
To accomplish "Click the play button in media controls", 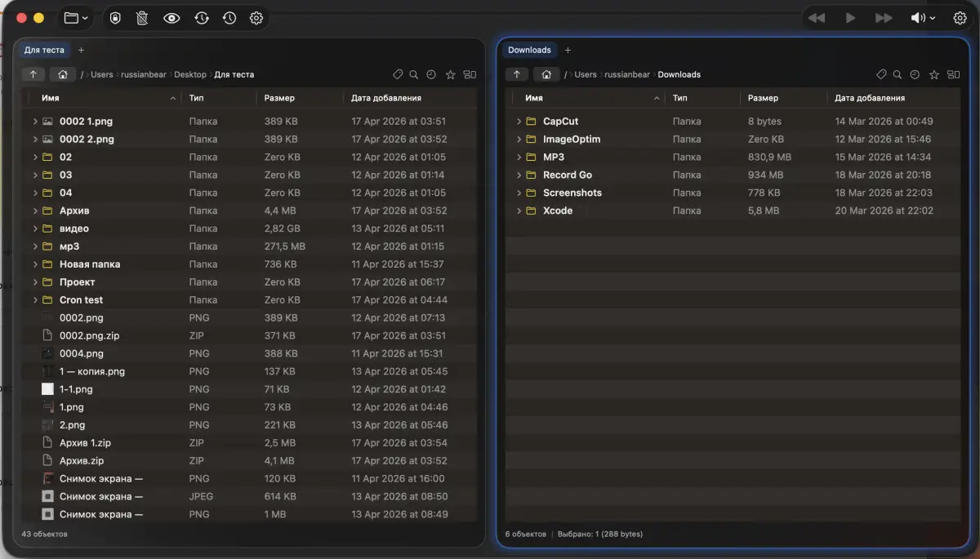I will (850, 18).
